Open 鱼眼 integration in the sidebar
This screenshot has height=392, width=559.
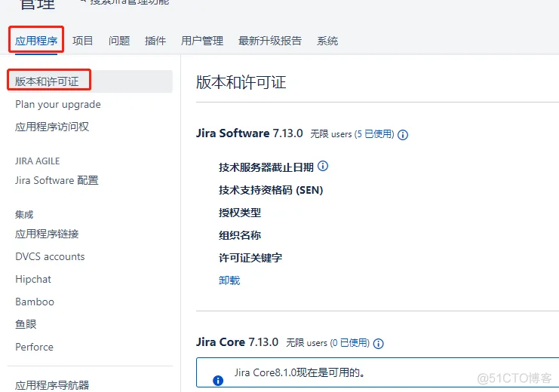(x=26, y=324)
